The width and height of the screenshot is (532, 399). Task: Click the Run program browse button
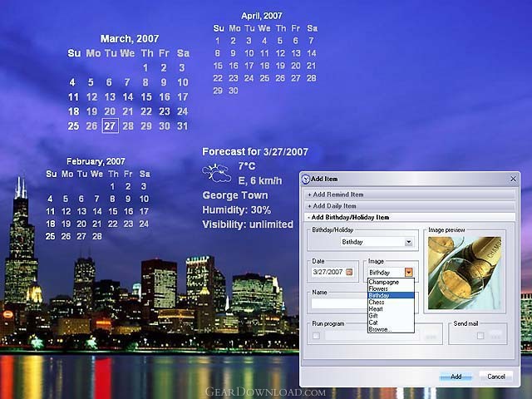tap(431, 336)
